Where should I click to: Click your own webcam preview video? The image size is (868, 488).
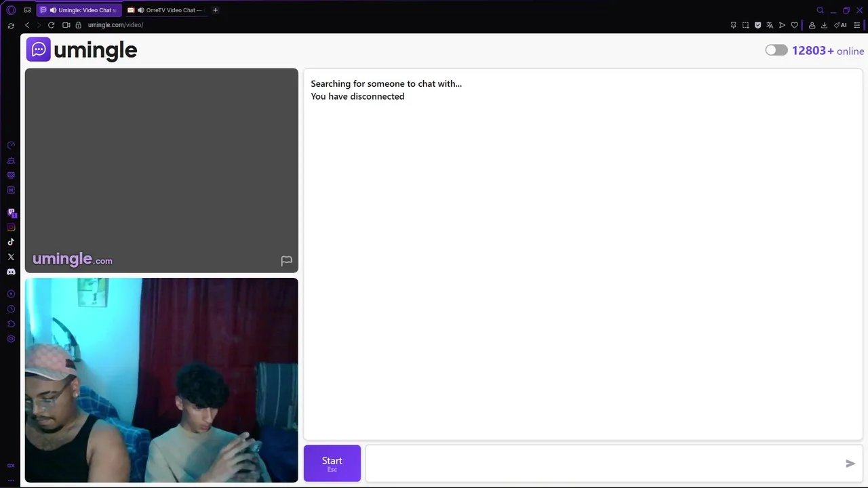[161, 380]
